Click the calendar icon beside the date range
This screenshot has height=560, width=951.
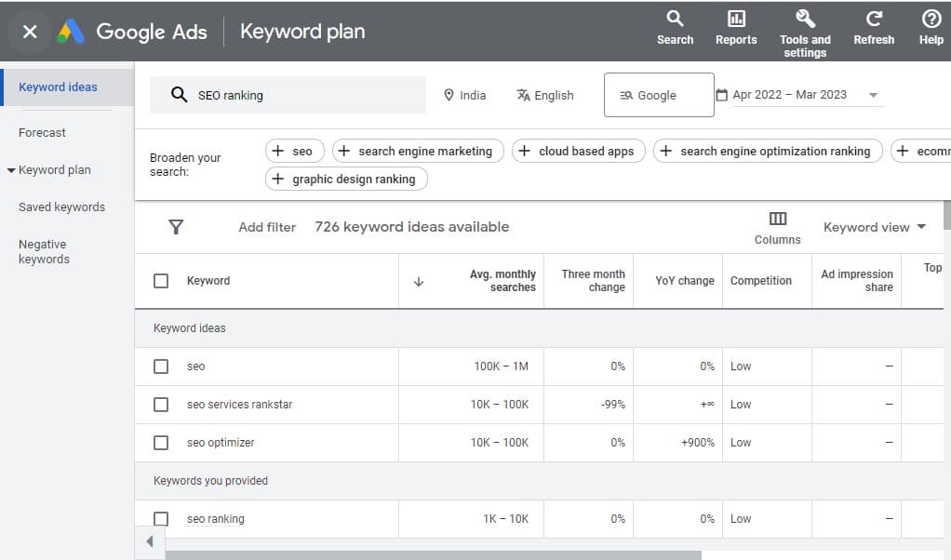point(722,95)
